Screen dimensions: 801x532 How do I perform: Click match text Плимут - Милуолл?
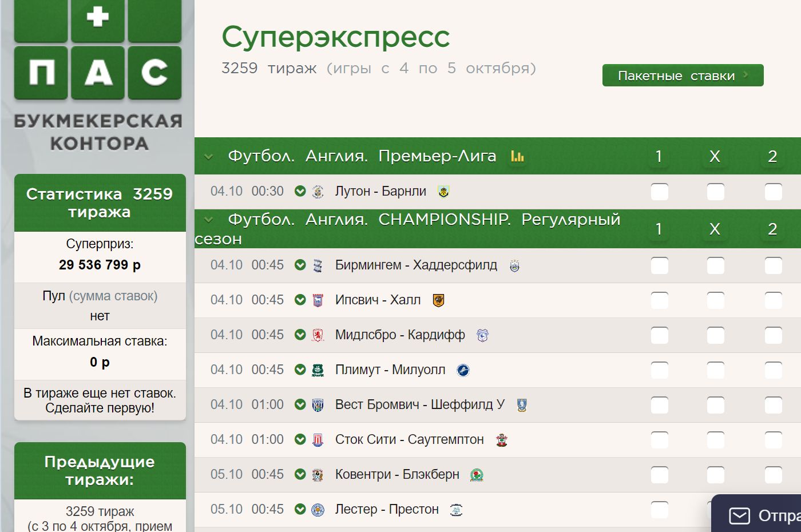(390, 370)
